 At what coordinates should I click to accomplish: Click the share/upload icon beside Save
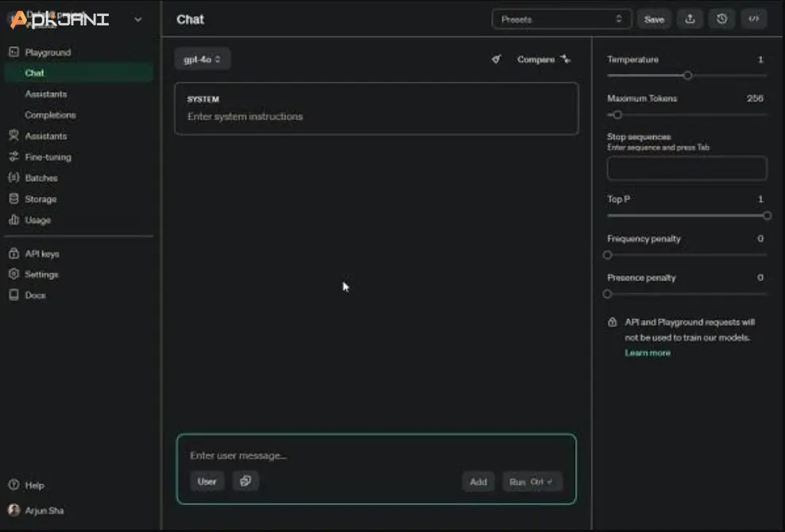point(690,19)
